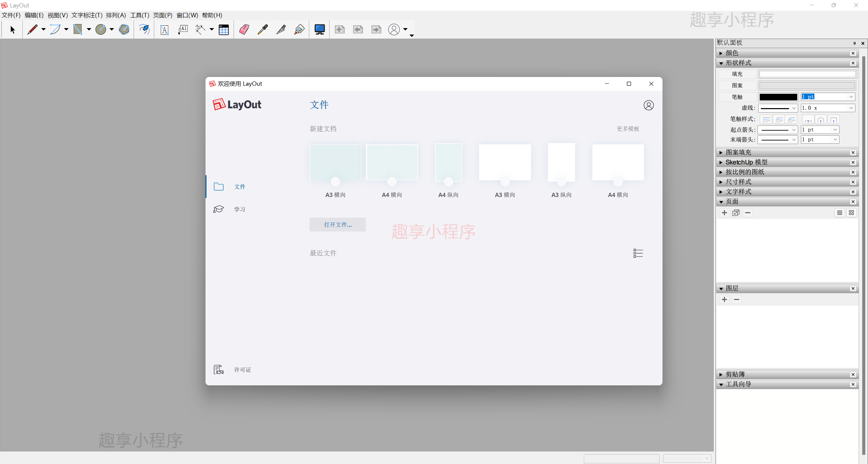Select the arrow Select tool

coord(13,30)
